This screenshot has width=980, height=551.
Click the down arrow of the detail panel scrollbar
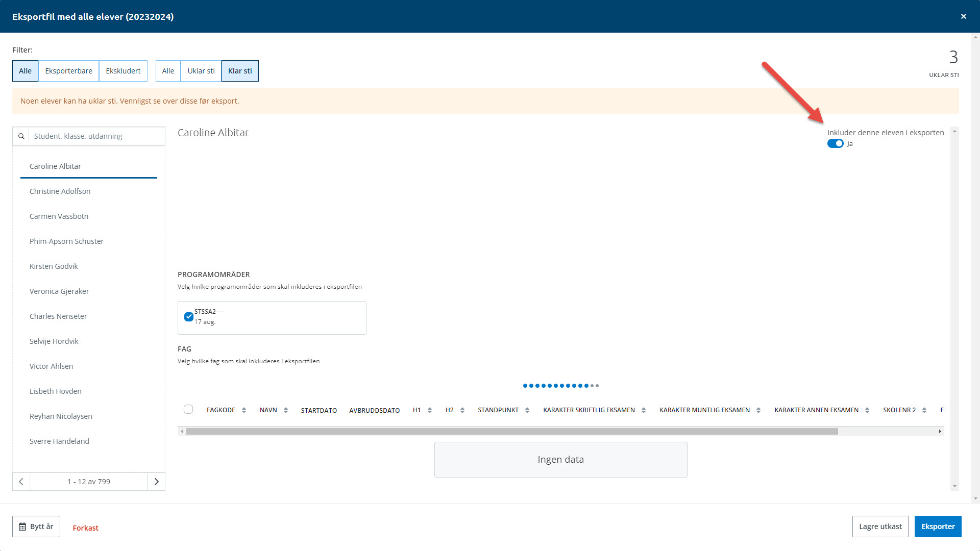point(954,486)
